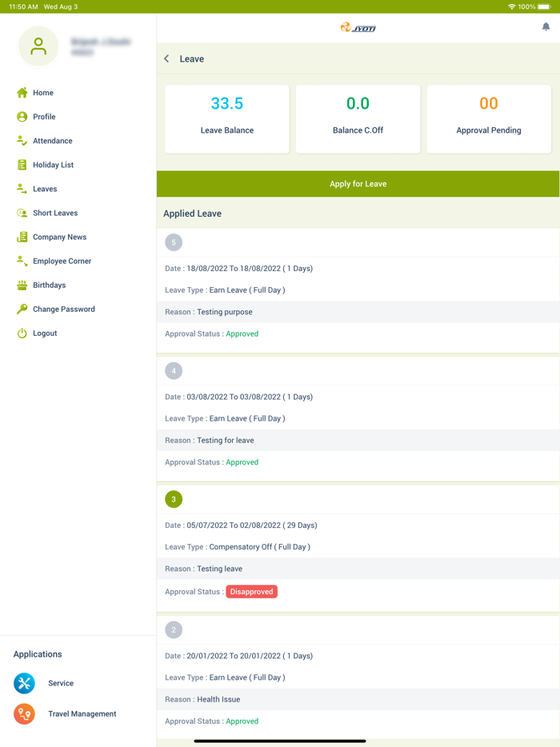Tap Earn Leave type for 20/01/2022 entry
560x747 pixels.
point(247,677)
